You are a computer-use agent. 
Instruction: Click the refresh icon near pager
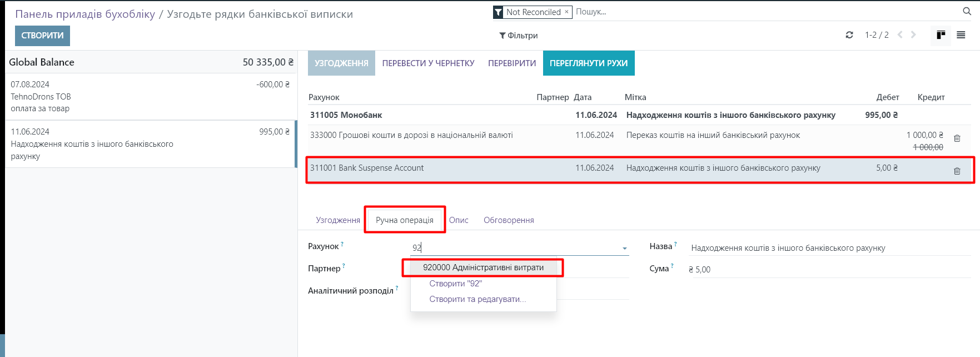point(849,35)
